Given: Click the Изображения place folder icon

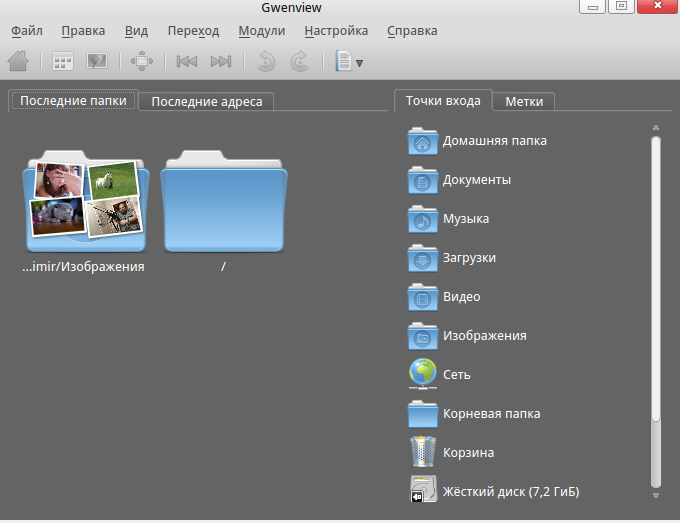Looking at the screenshot, I should (422, 336).
